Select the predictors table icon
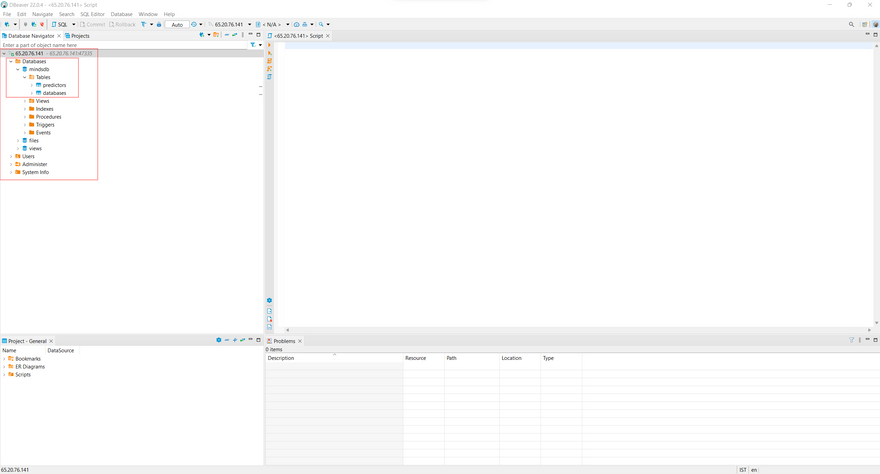Image resolution: width=880 pixels, height=474 pixels. 39,85
